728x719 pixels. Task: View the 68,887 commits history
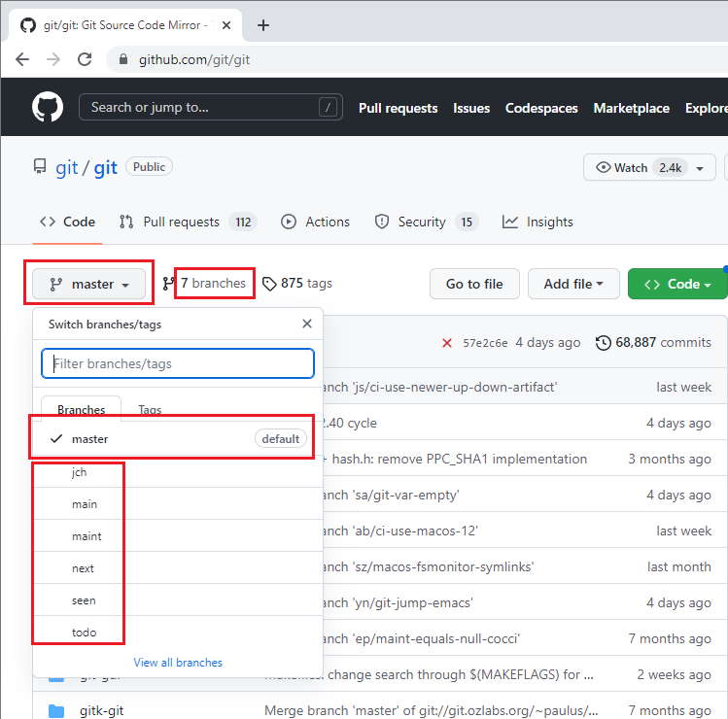(653, 343)
